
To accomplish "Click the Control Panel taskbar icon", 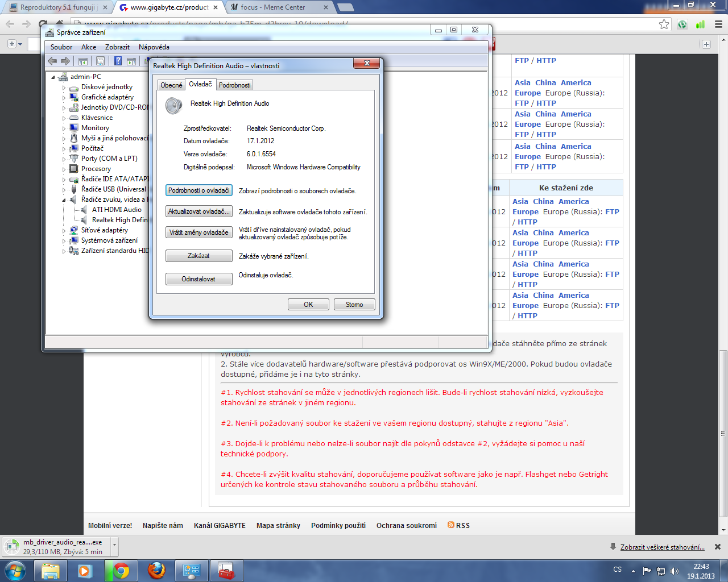I will point(191,571).
